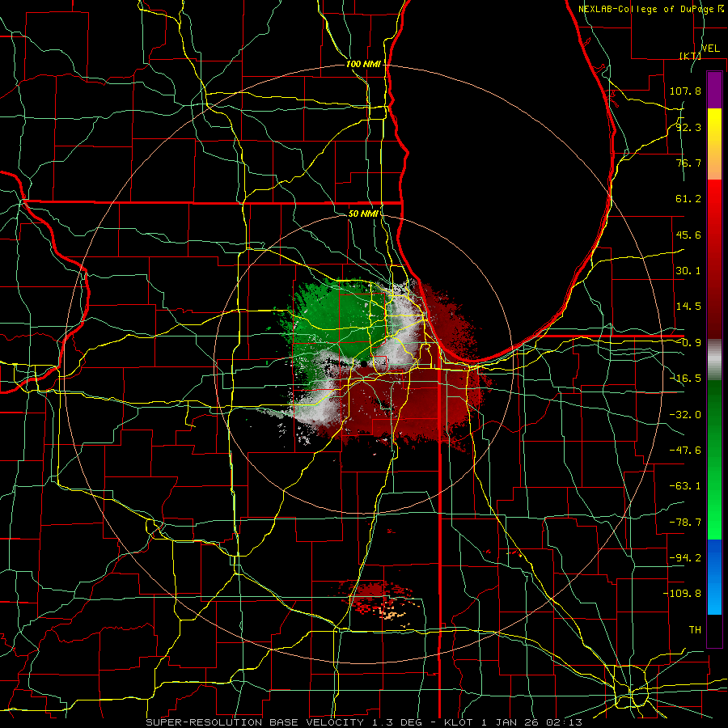
Task: Click the orange velocity pixels in the southern echo
Action: (391, 616)
